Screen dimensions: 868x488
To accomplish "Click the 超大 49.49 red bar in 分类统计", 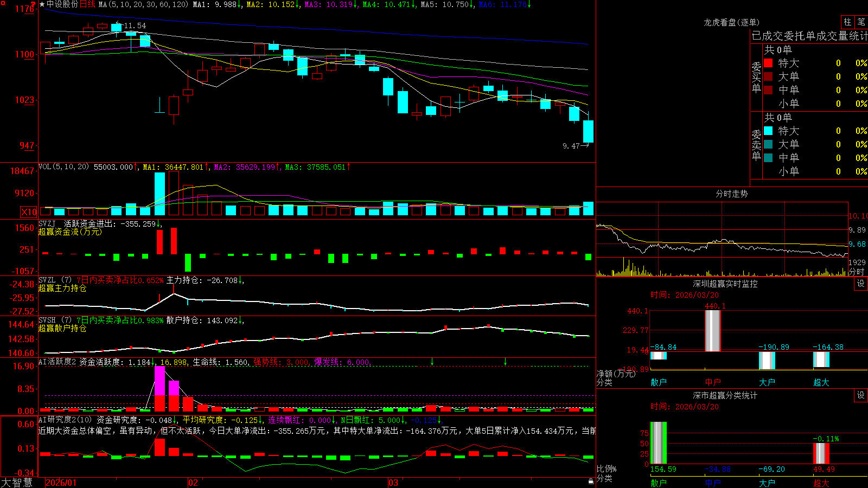I will tap(821, 453).
